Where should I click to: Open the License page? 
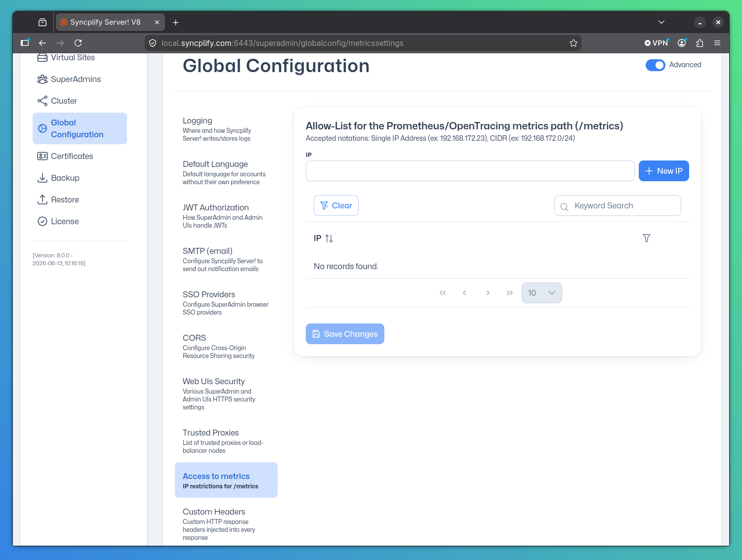pos(80,221)
